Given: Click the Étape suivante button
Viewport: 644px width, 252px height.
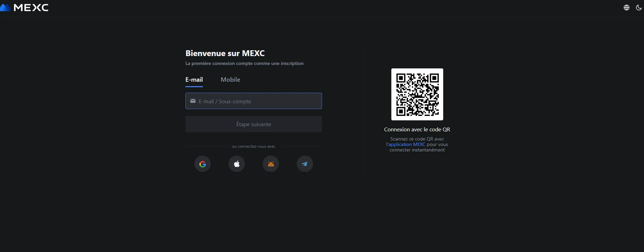Looking at the screenshot, I should [254, 124].
